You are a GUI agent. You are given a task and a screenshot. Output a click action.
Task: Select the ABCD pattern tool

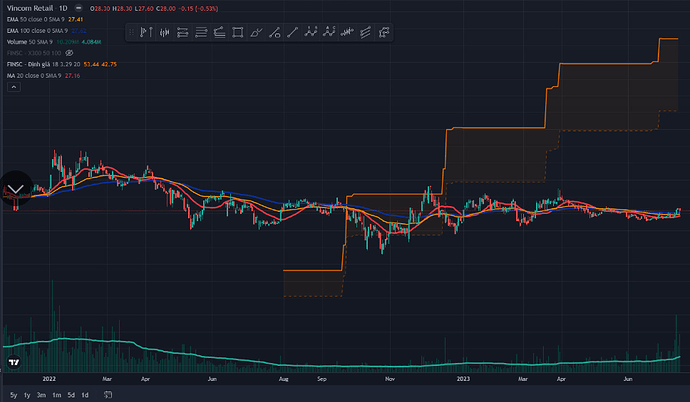(x=329, y=32)
